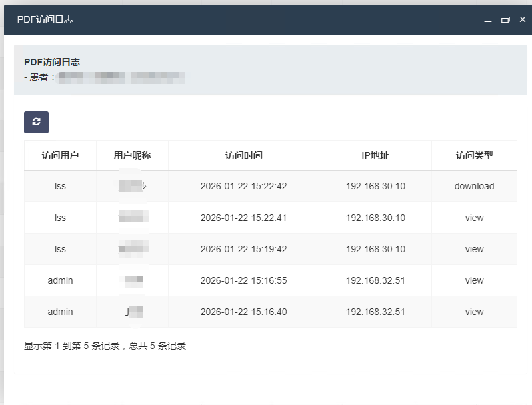Click the refresh icon button above the table

[36, 122]
